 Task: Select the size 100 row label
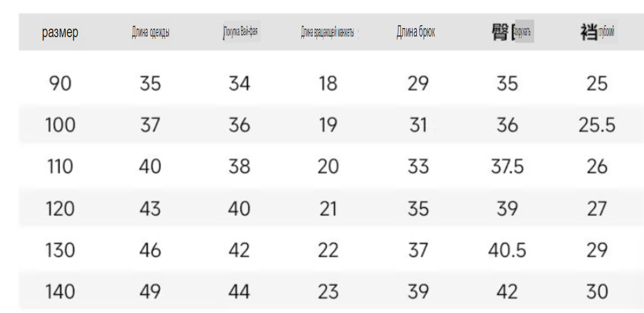point(60,125)
